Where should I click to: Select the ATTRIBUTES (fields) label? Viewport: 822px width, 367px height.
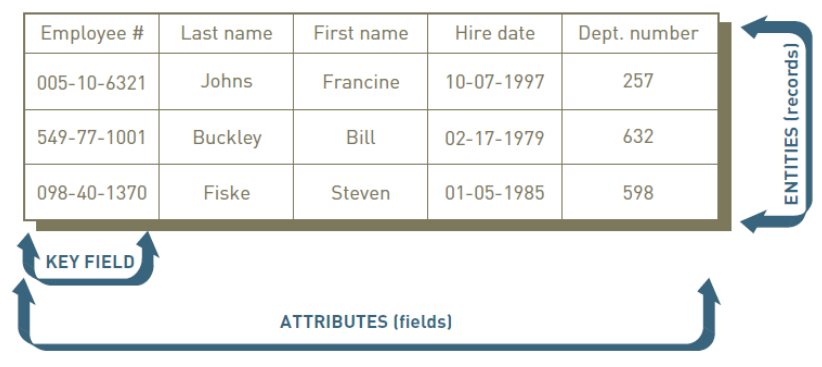366,321
